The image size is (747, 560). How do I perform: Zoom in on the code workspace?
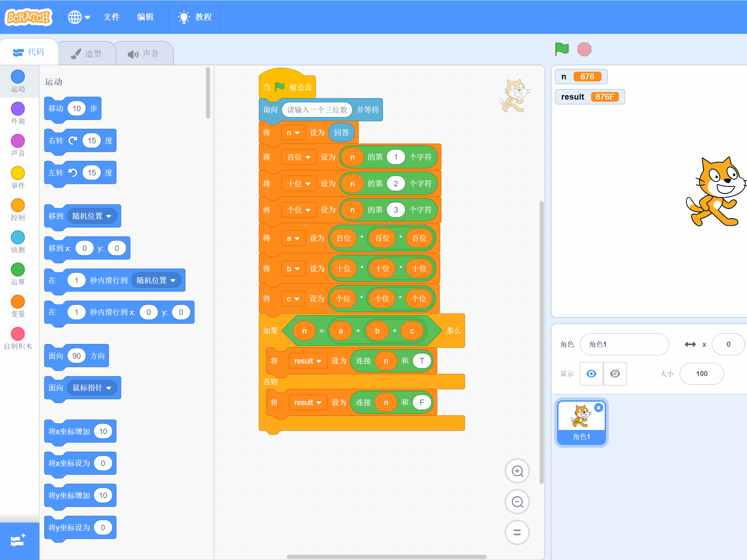517,471
